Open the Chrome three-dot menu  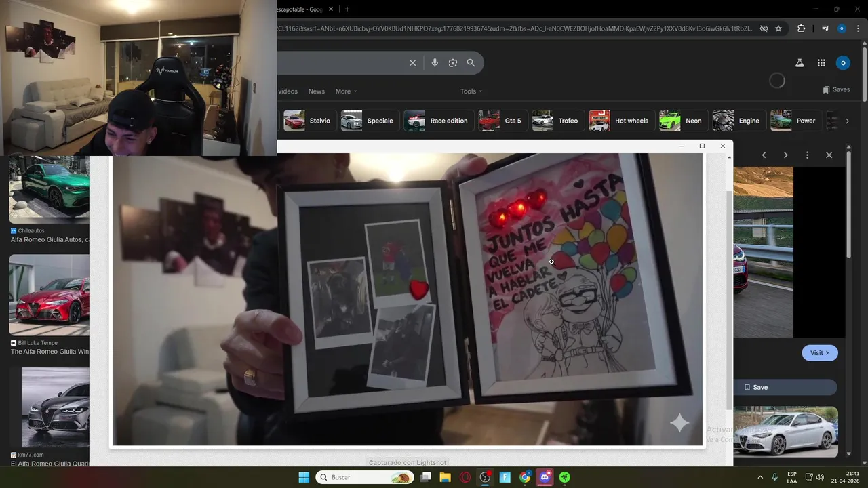[857, 28]
